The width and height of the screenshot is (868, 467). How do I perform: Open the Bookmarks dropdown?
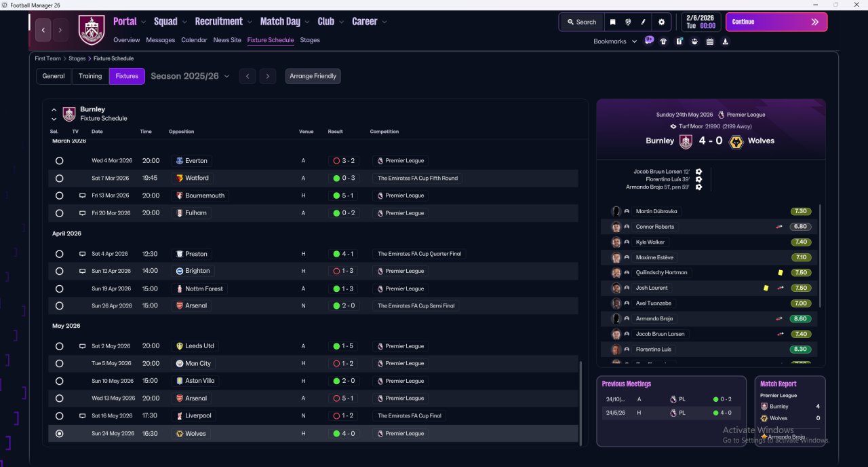point(615,41)
